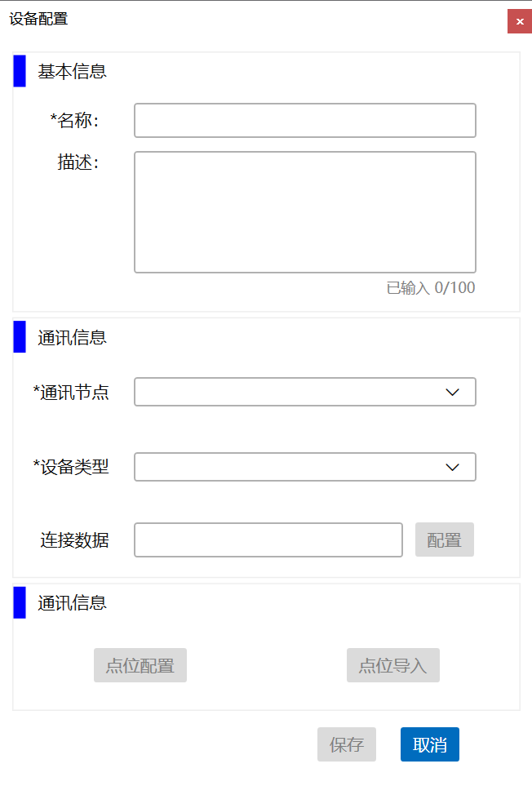Close the 设备配置 dialog window
This screenshot has width=532, height=786.
520,21
